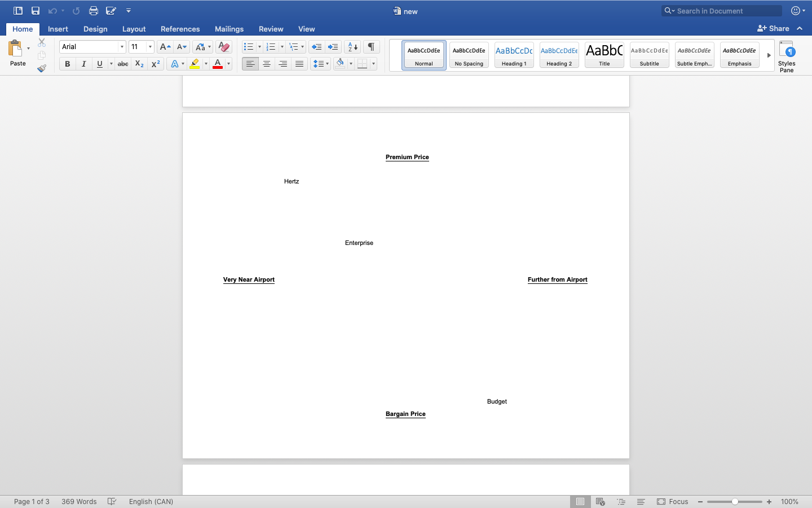Click the zoom out minus button
The width and height of the screenshot is (812, 508).
(x=700, y=501)
